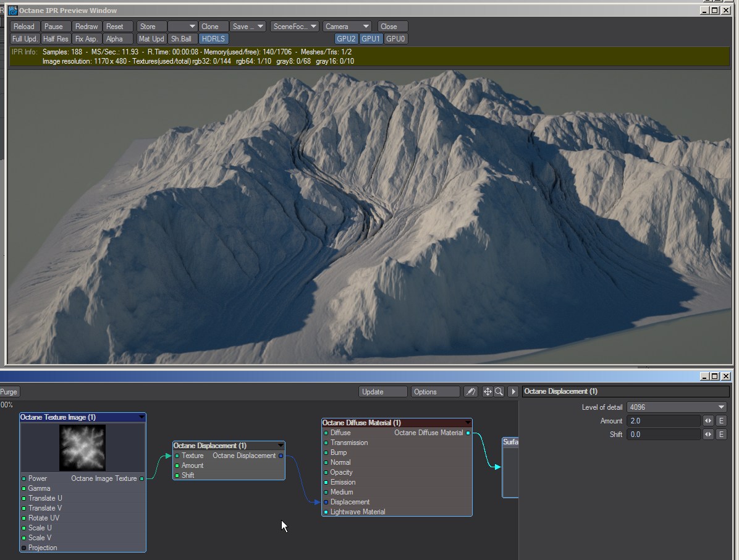The height and width of the screenshot is (560, 739).
Task: Open the Save dropdown menu
Action: 247,27
